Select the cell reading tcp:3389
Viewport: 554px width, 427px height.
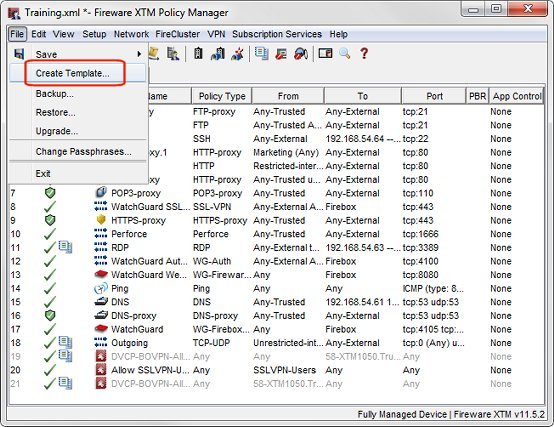pos(420,247)
